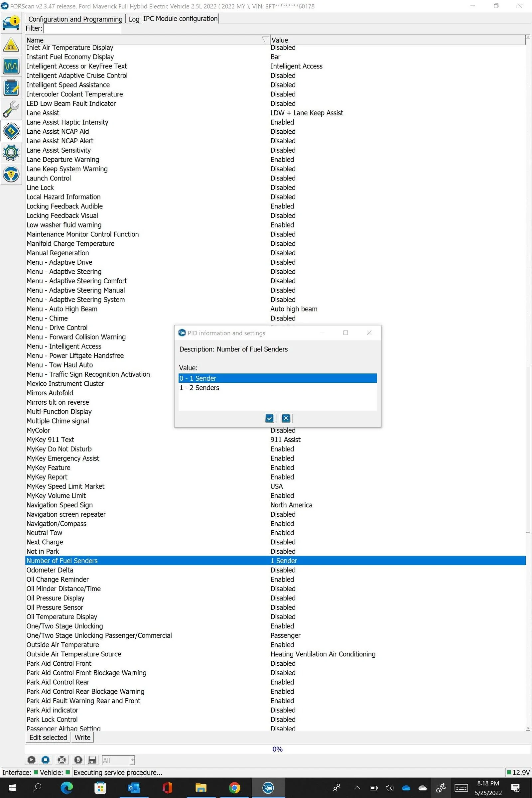Open the touch keyboard icon

(461, 787)
